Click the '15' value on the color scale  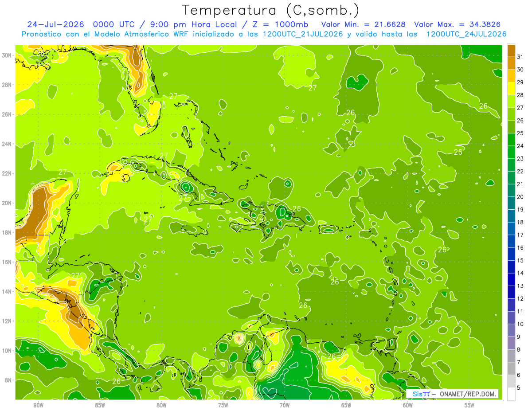[x=520, y=260]
